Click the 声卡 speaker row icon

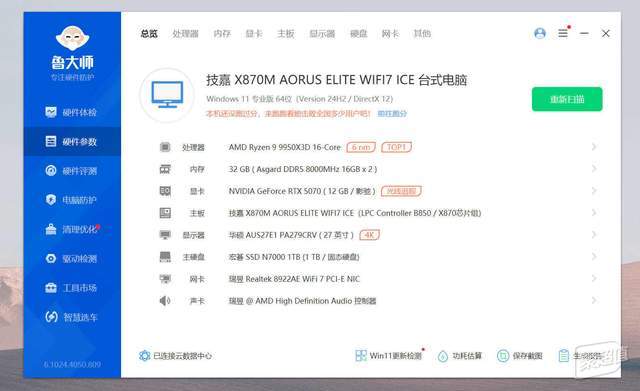164,301
